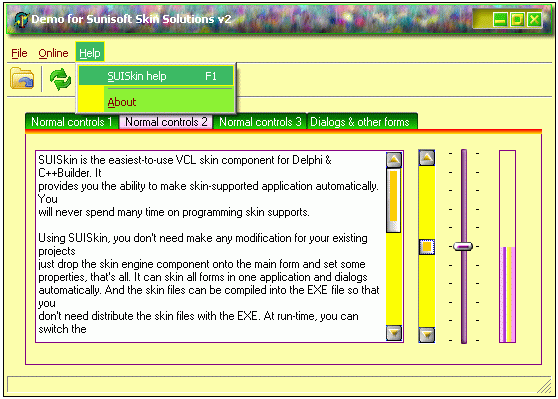Click the vertical trackbar slider handle
558x399 pixels.
click(463, 246)
